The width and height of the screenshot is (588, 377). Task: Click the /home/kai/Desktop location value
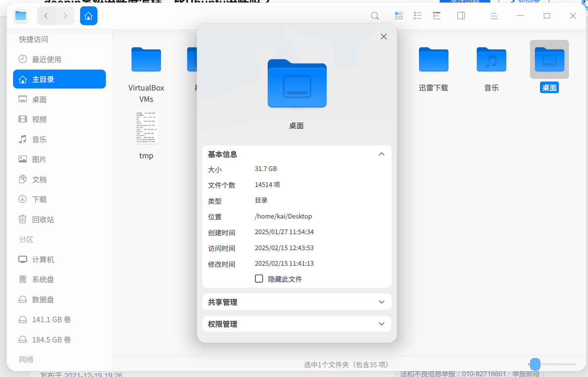[x=283, y=216]
